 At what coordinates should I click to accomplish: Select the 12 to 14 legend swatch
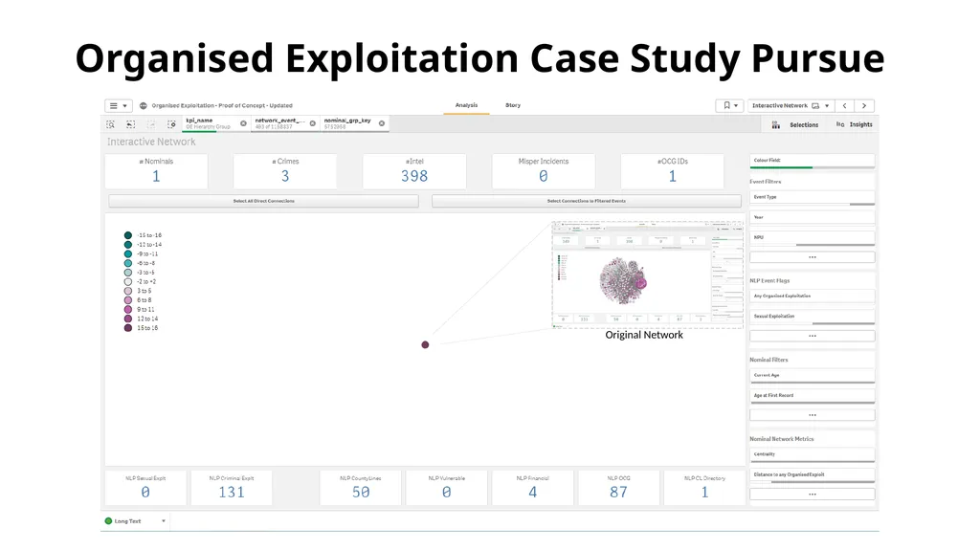128,319
